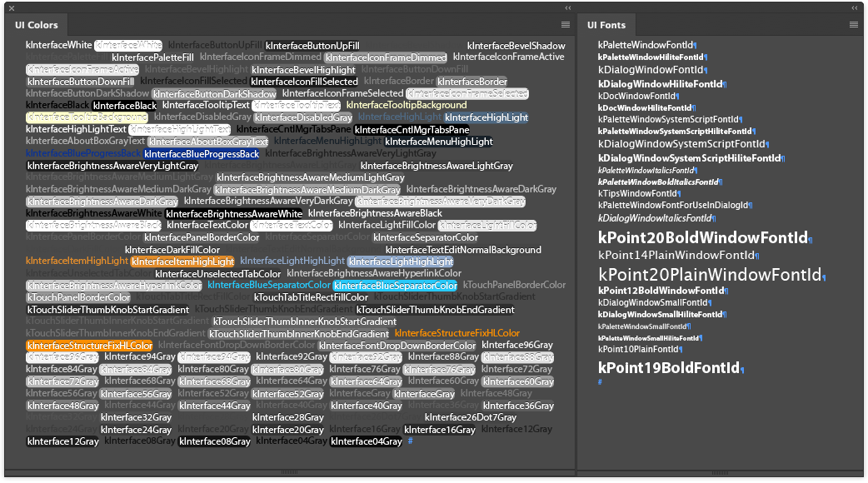
Task: Collapse the UI Colors panel with the double-chevron
Action: tap(567, 7)
